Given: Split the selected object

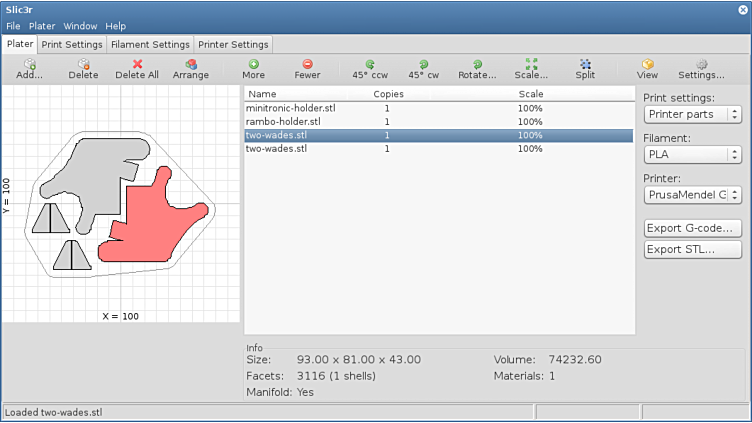Looking at the screenshot, I should pos(585,65).
